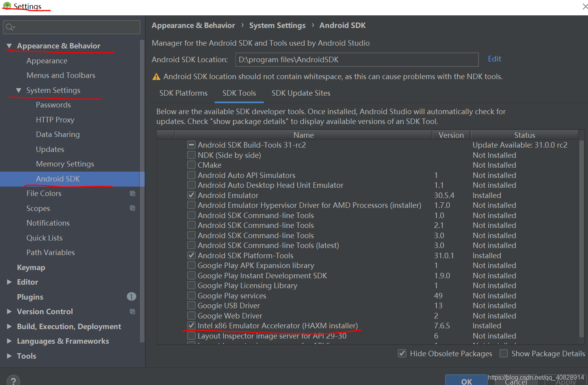This screenshot has width=588, height=385.
Task: Expand the Editor section arrow
Action: (x=9, y=282)
